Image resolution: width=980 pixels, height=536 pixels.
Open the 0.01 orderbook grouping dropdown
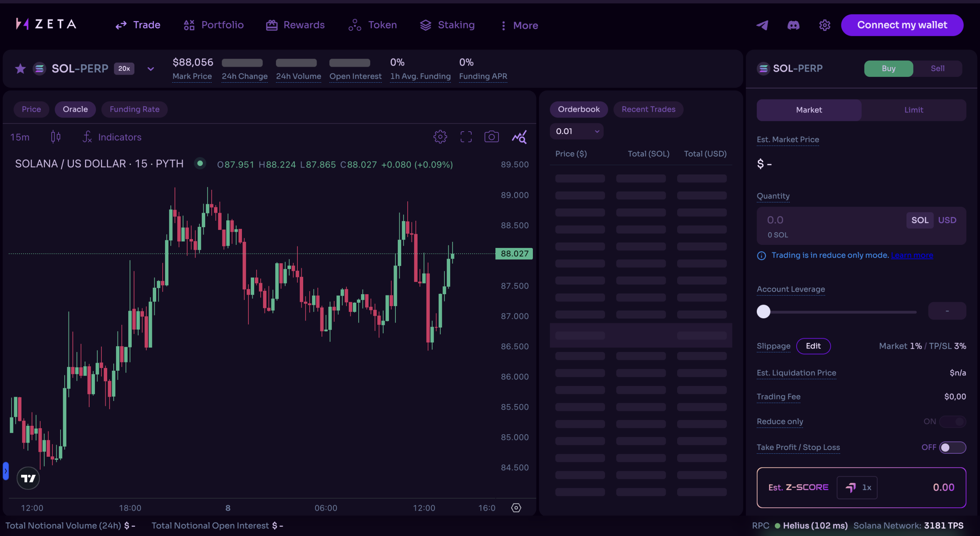point(577,131)
